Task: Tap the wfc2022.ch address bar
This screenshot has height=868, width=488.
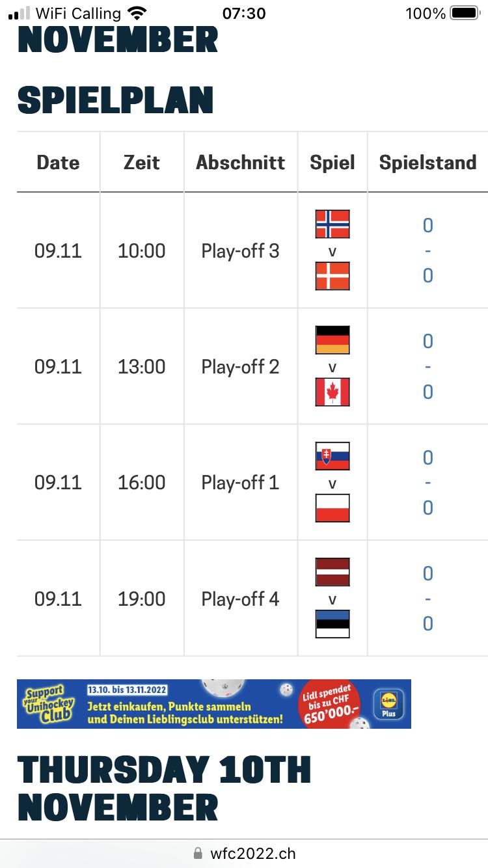Action: [x=244, y=853]
